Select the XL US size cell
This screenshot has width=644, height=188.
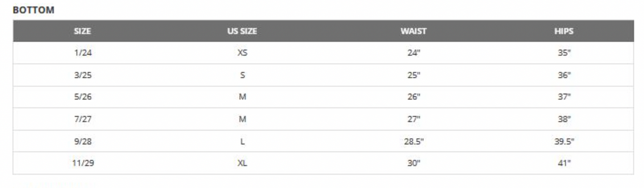pyautogui.click(x=242, y=163)
